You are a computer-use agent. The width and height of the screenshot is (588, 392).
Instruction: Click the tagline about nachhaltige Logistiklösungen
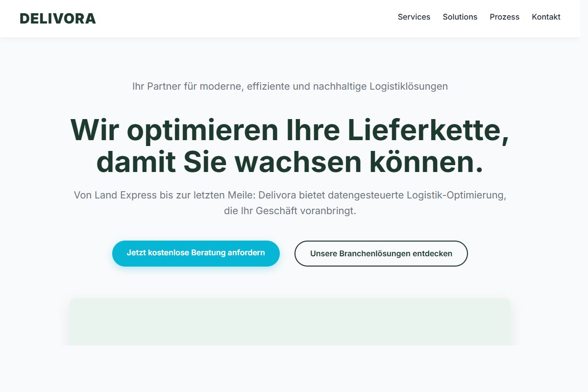(290, 86)
